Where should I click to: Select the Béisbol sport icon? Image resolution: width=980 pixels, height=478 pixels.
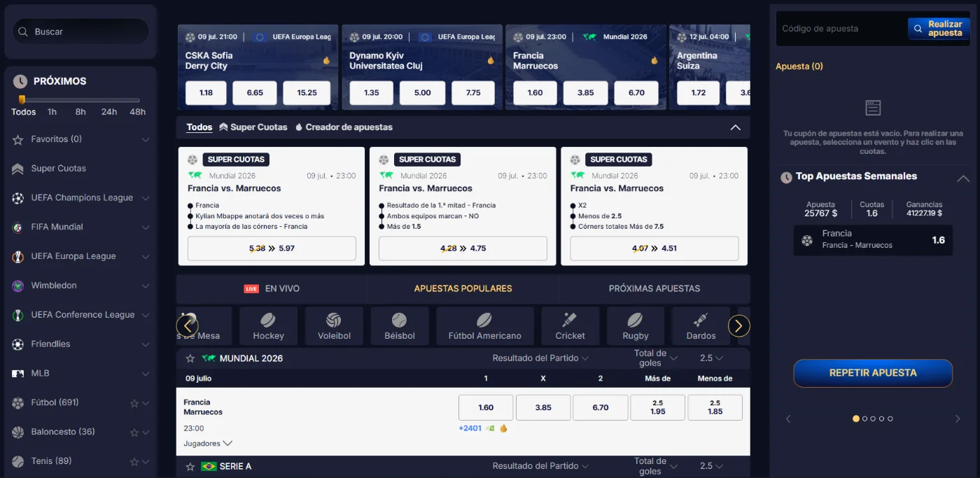(x=399, y=320)
